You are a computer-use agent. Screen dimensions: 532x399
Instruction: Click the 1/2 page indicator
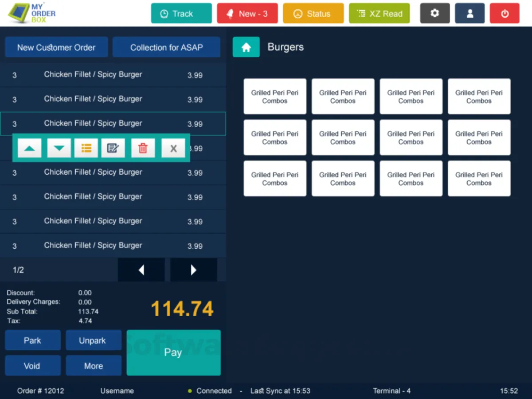click(18, 270)
